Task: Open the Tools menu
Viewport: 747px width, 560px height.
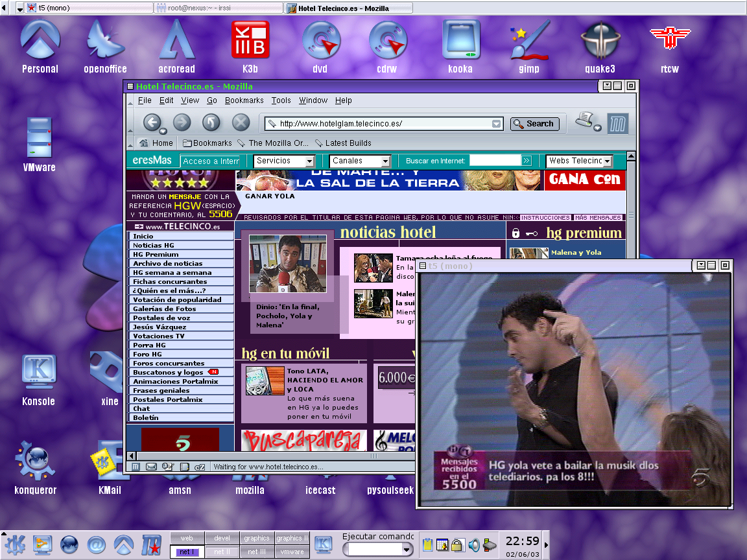Action: (281, 100)
